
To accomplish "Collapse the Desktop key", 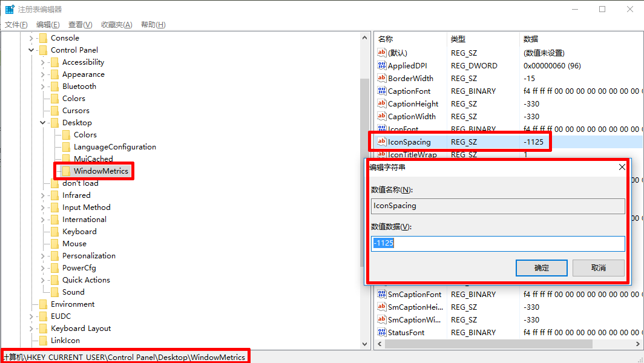I will click(42, 122).
